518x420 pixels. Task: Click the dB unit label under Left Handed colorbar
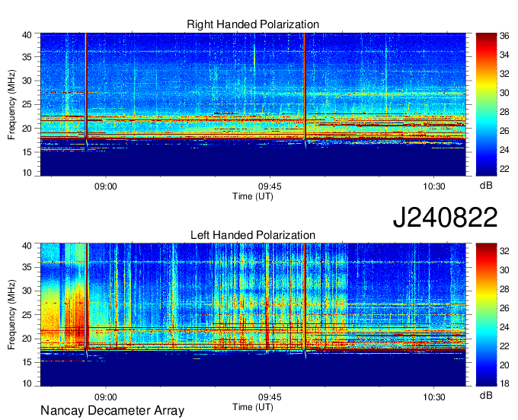click(486, 395)
